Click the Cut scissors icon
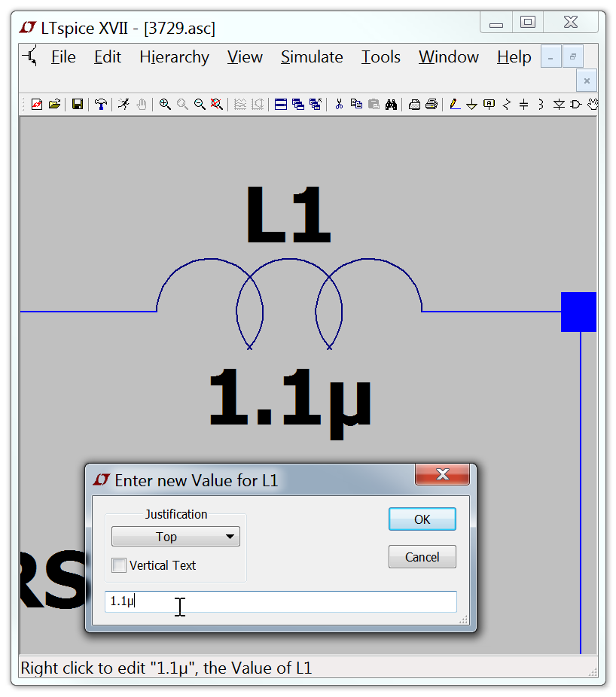Screen dimensions: 616x697 [x=339, y=105]
